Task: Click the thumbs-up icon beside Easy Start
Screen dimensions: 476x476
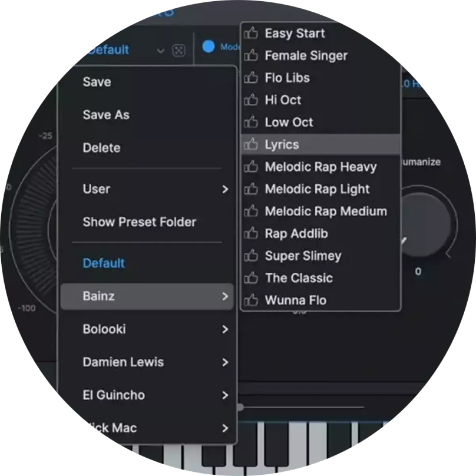Action: coord(251,33)
